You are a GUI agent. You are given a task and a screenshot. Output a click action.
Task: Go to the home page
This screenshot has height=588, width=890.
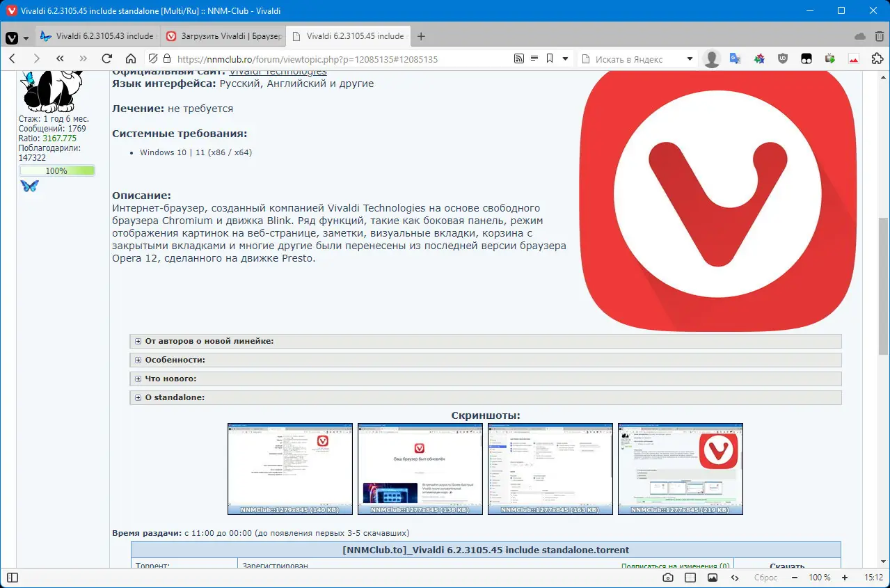tap(131, 59)
